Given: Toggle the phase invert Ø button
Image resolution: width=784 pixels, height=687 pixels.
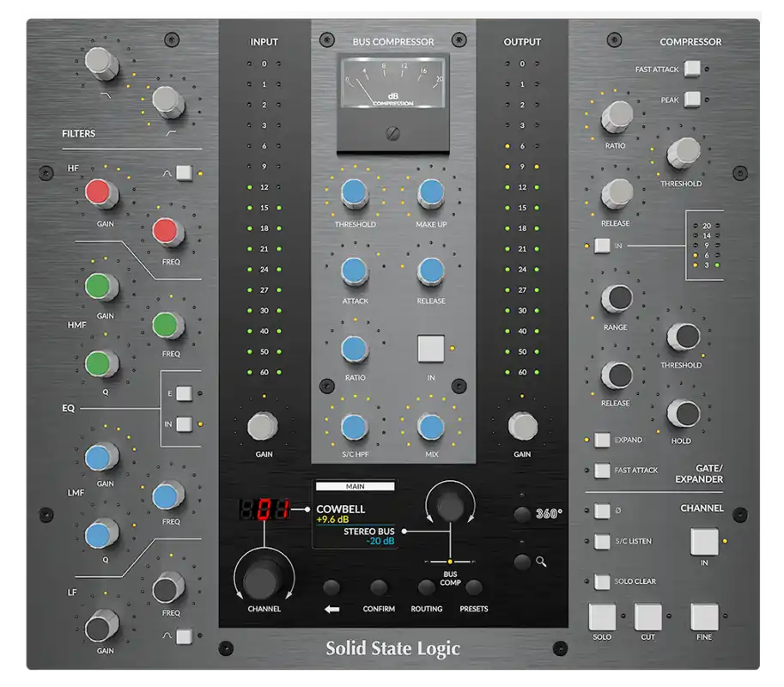Looking at the screenshot, I should click(x=602, y=510).
